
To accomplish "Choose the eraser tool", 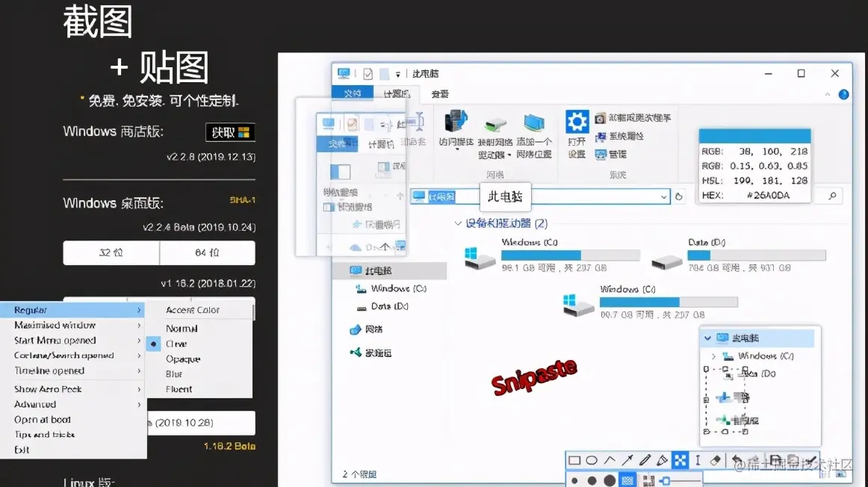I will [716, 459].
